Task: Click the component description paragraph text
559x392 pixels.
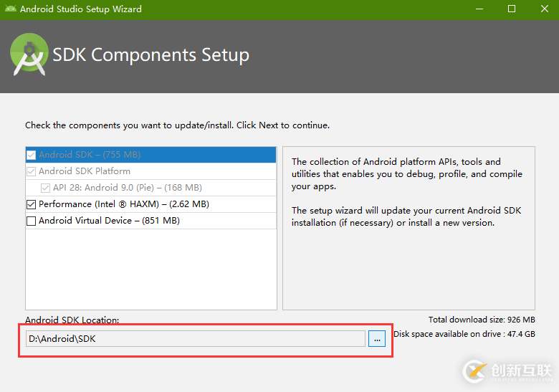Action: pyautogui.click(x=407, y=192)
